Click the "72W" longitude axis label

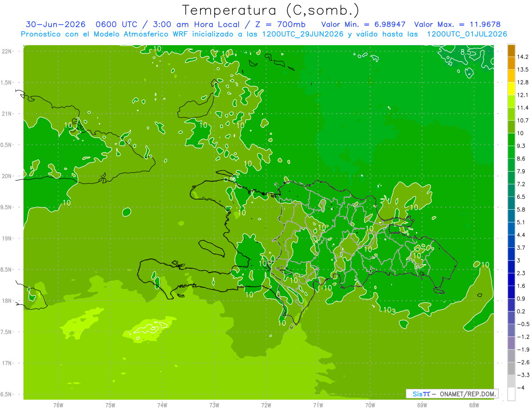(266, 405)
